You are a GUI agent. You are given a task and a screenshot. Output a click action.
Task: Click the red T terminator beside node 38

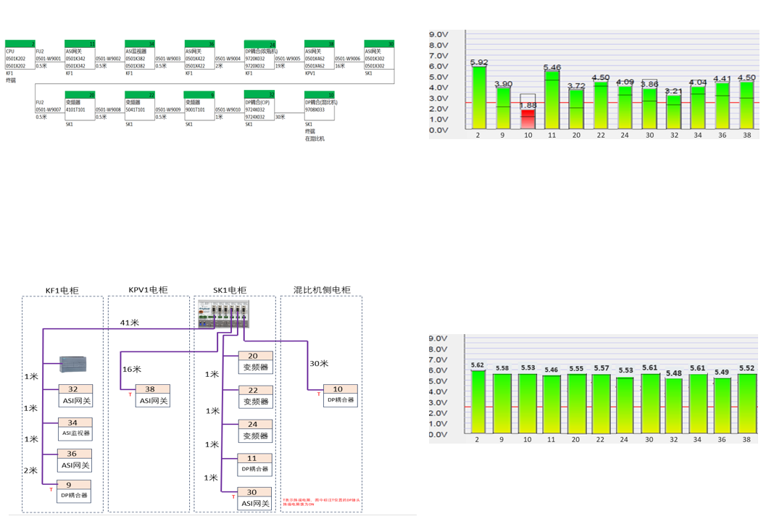click(x=130, y=394)
